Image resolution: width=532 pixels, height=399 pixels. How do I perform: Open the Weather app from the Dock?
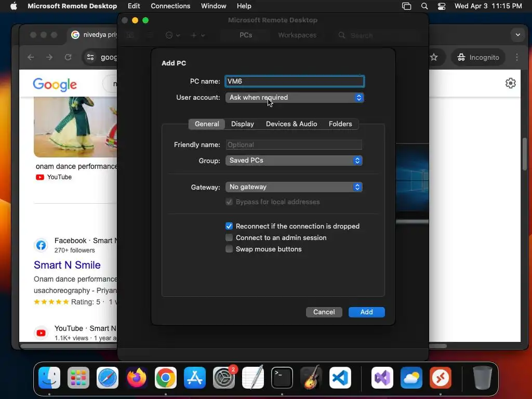pos(411,378)
